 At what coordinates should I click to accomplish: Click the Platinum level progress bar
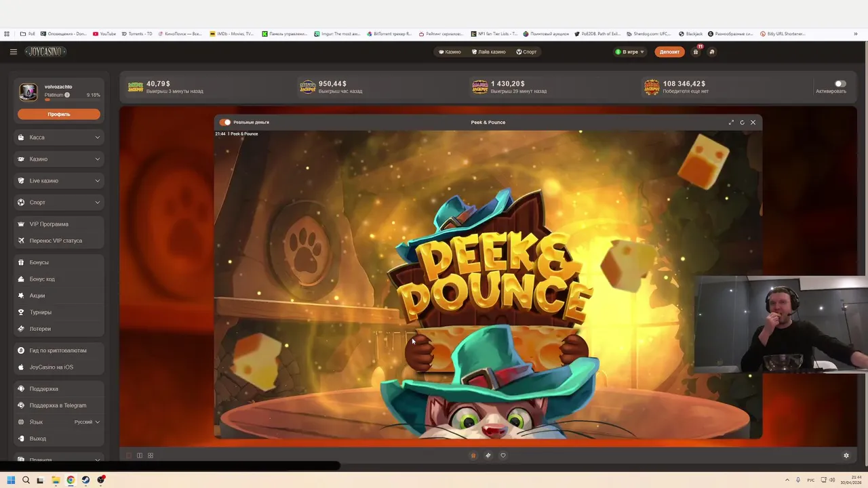[x=72, y=100]
